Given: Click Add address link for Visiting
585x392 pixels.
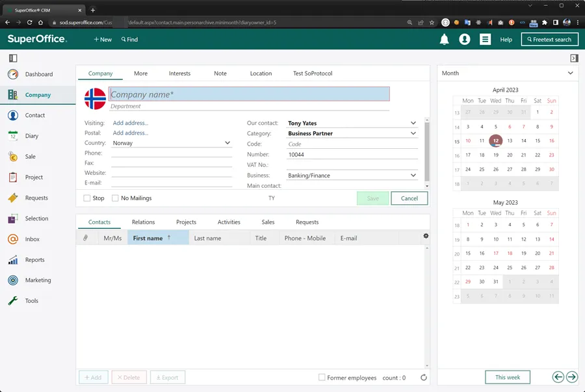Looking at the screenshot, I should (x=131, y=123).
